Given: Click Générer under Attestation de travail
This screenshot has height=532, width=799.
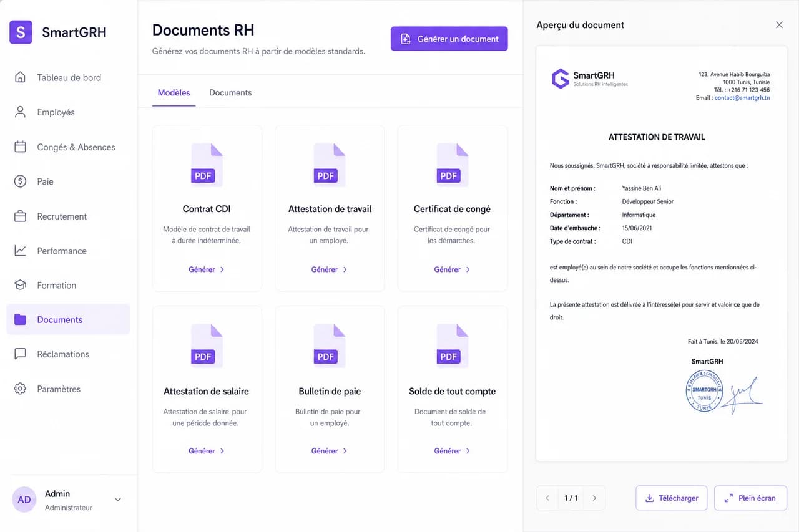Looking at the screenshot, I should [x=330, y=269].
